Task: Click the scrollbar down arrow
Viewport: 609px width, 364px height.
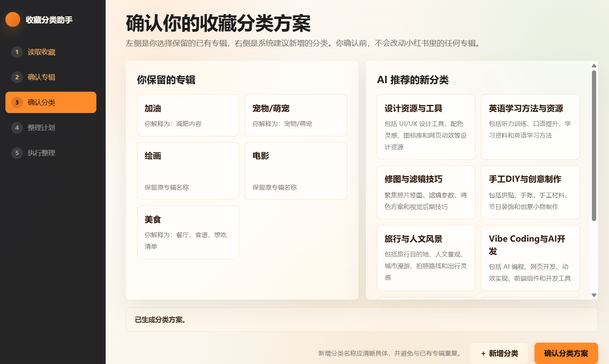Action: tap(594, 295)
